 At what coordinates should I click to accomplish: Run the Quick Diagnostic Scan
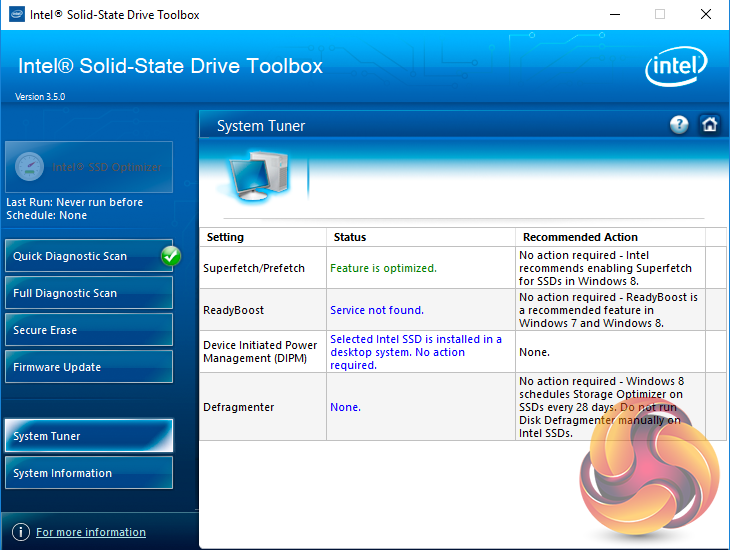80,257
